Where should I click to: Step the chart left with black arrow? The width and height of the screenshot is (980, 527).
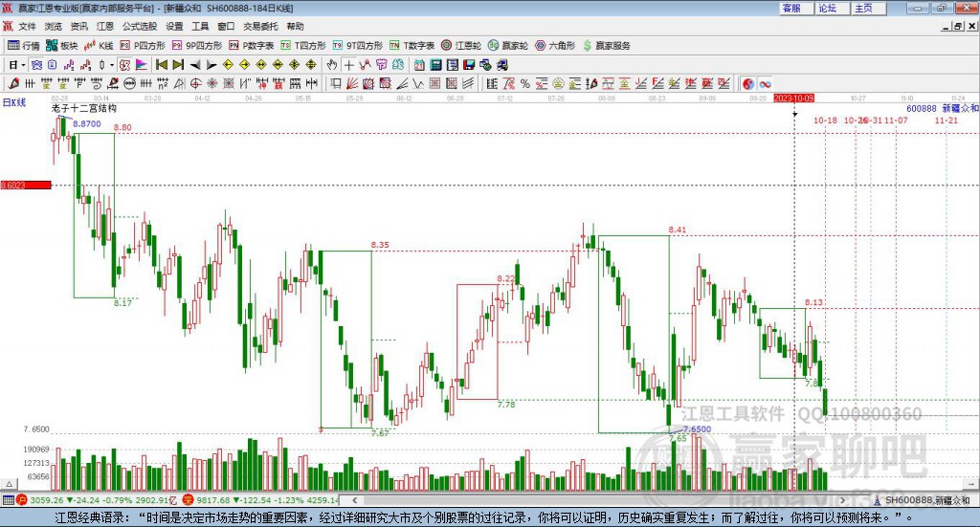(195, 65)
